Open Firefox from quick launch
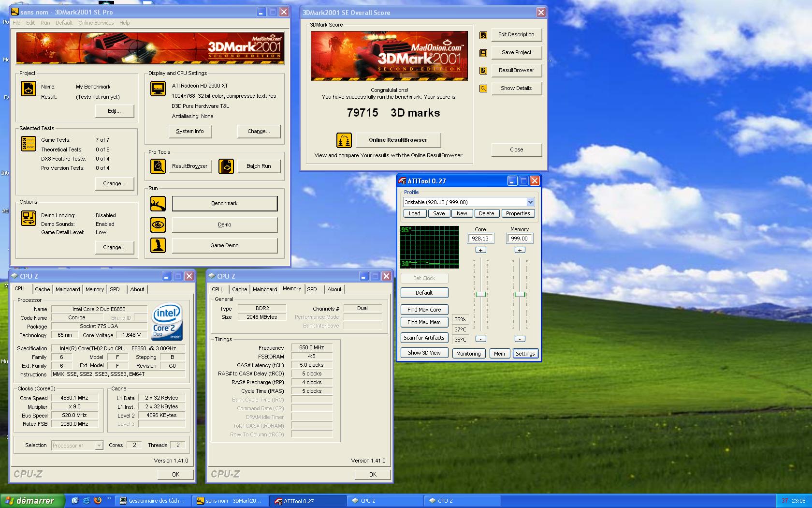The width and height of the screenshot is (812, 508). pos(97,501)
